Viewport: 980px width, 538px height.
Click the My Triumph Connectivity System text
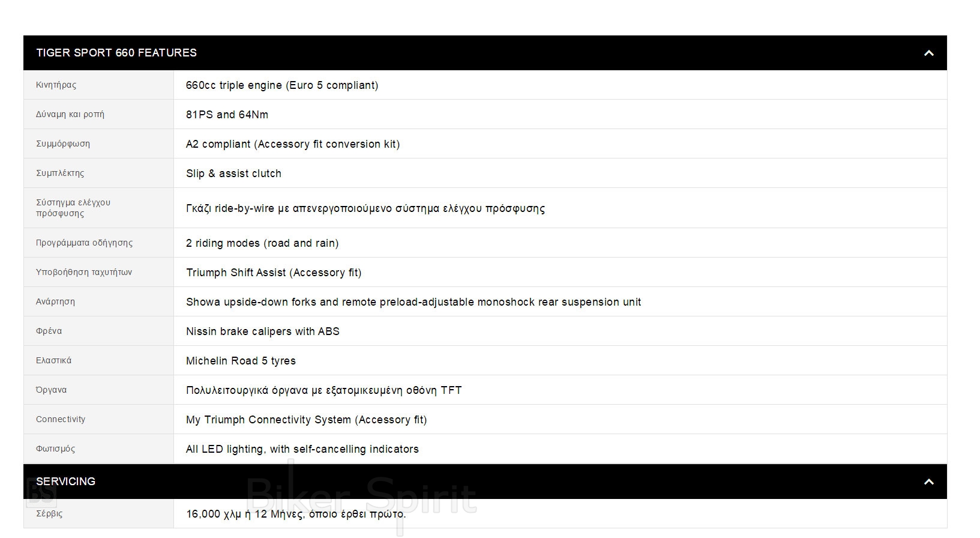(x=307, y=420)
